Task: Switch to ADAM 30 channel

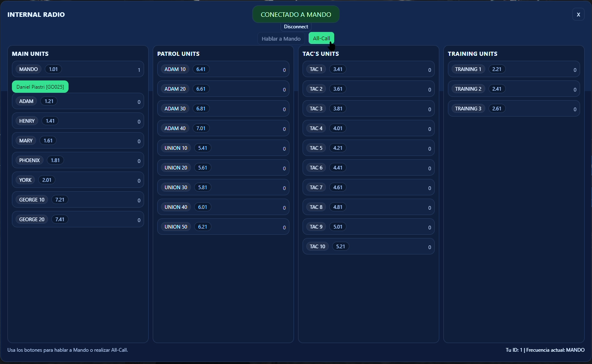Action: (223, 109)
